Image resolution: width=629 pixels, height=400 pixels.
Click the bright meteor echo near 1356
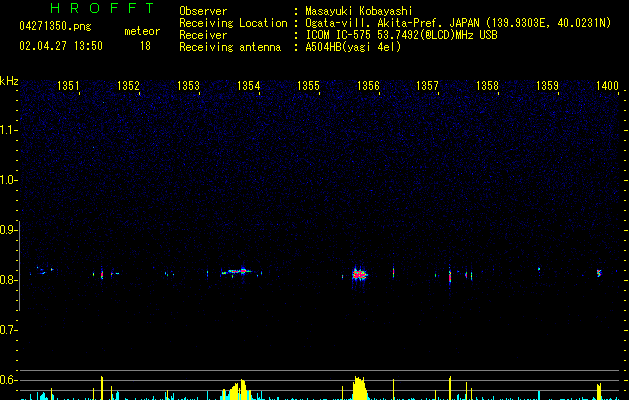tap(359, 275)
